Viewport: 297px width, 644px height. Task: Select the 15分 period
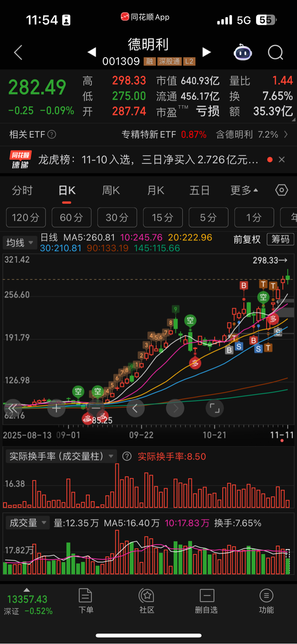click(163, 218)
